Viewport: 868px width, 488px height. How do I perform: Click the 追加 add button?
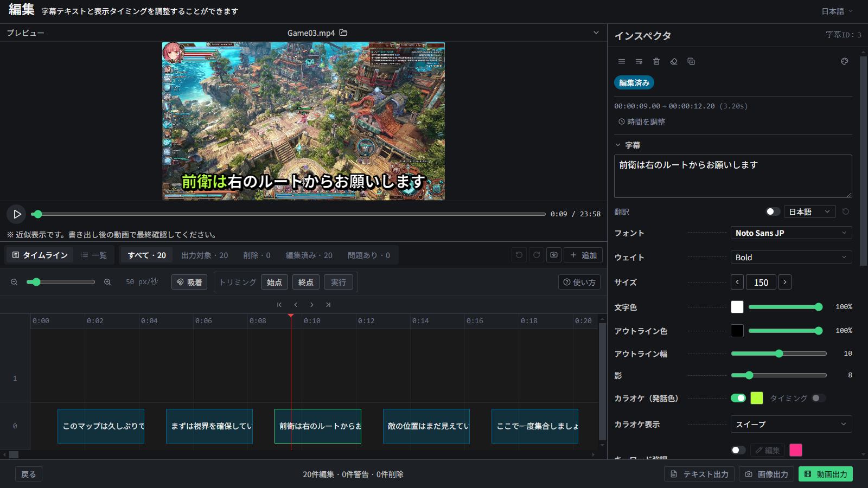tap(583, 255)
